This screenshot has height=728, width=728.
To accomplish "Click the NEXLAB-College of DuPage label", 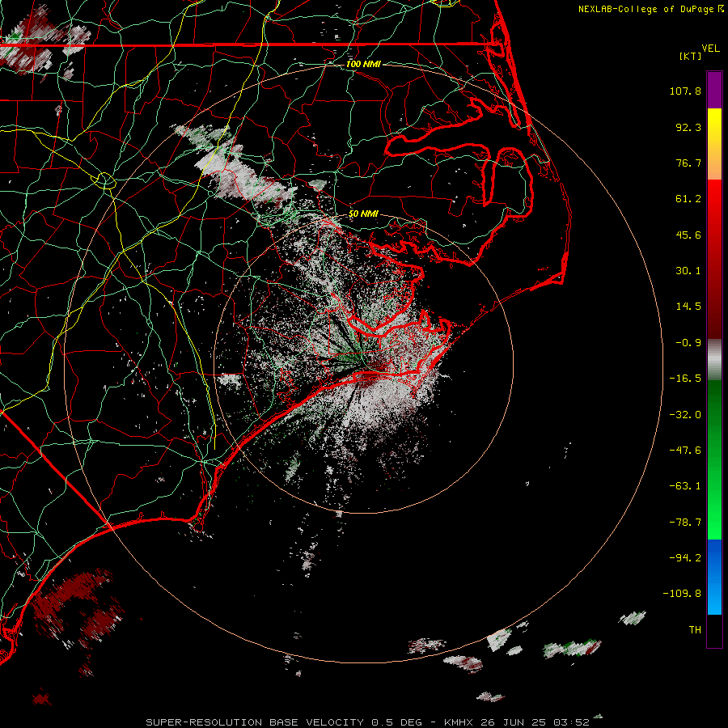I will coord(645,9).
